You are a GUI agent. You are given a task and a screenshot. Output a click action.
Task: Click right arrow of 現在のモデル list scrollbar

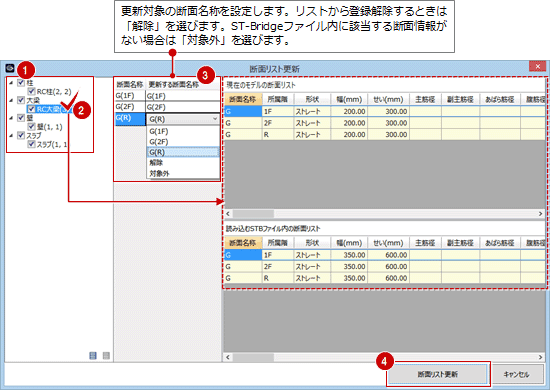pos(541,214)
